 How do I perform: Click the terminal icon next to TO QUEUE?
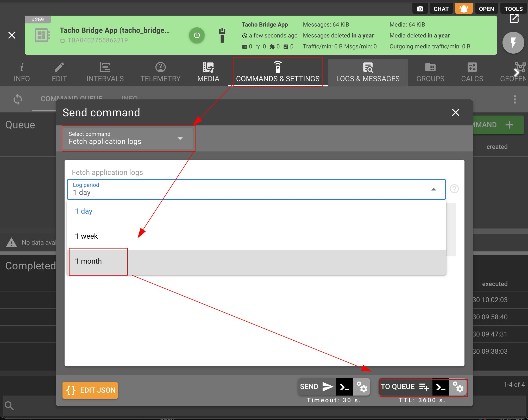click(x=441, y=387)
